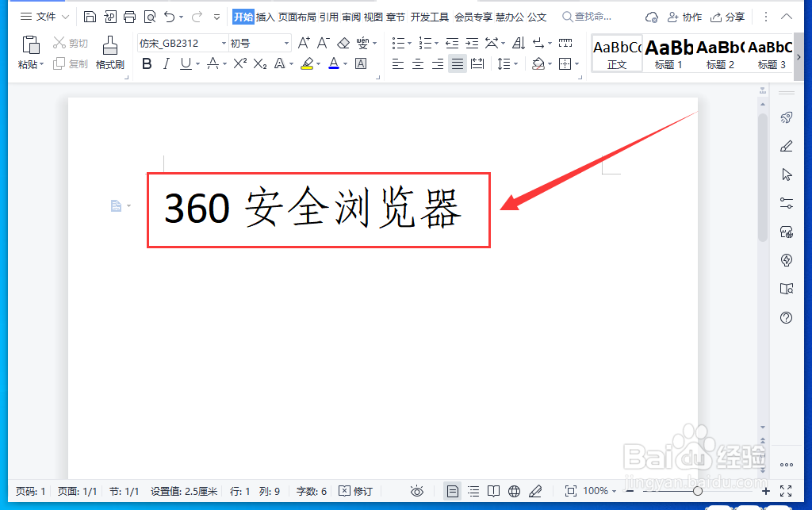Apply the blue font color swatch
The height and width of the screenshot is (510, 812).
(x=334, y=63)
